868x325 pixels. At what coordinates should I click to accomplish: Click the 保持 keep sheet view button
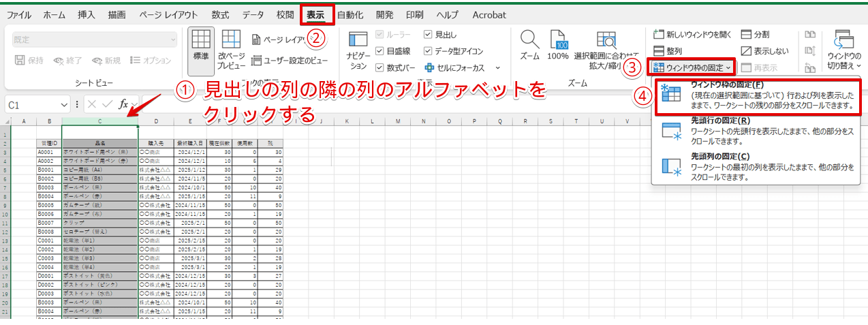tap(29, 61)
